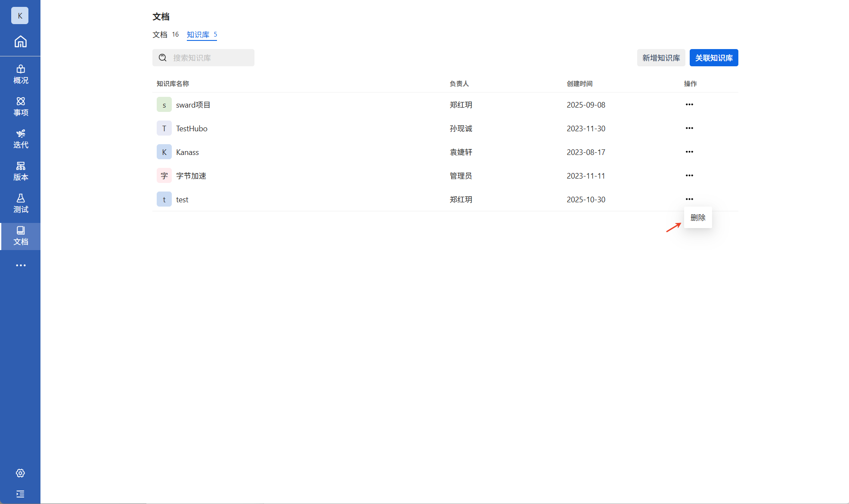
Task: Open actions menu for TestHubo row
Action: click(689, 128)
